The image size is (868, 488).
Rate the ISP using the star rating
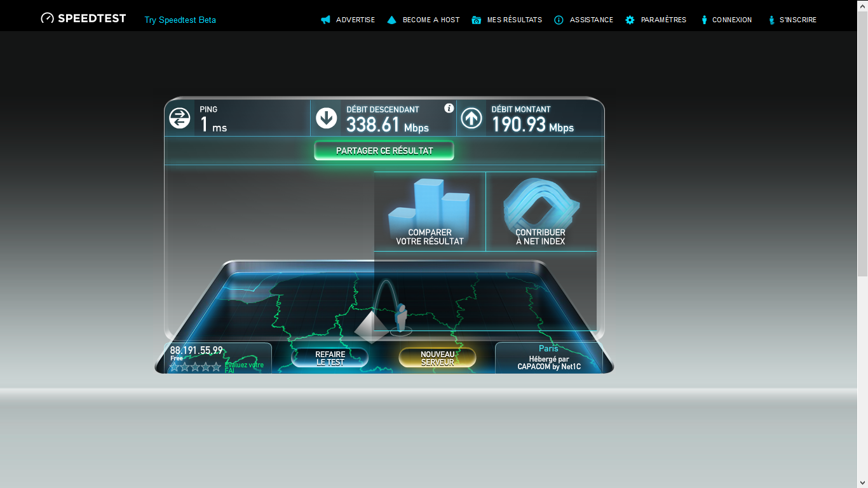(x=195, y=367)
